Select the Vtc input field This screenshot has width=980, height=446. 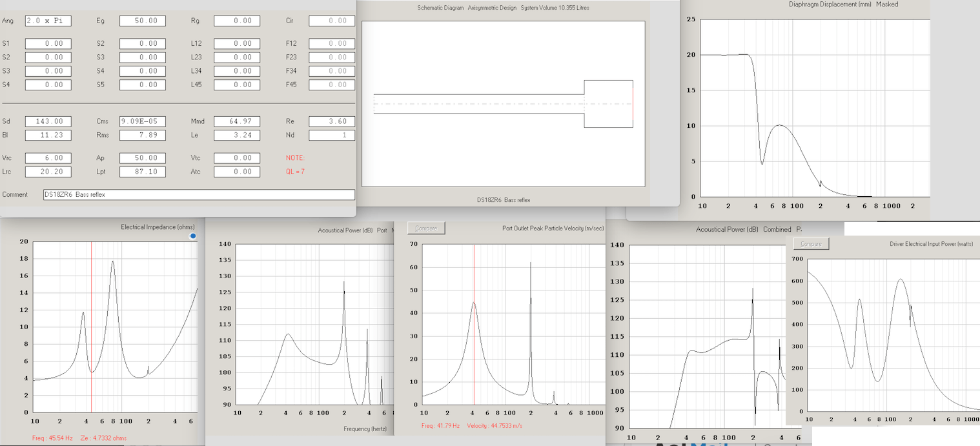(237, 158)
